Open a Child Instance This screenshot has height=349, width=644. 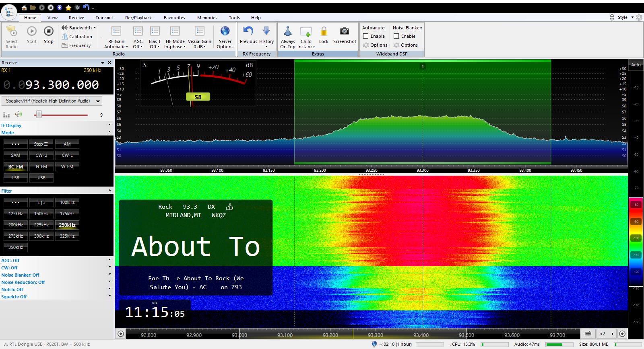click(306, 32)
